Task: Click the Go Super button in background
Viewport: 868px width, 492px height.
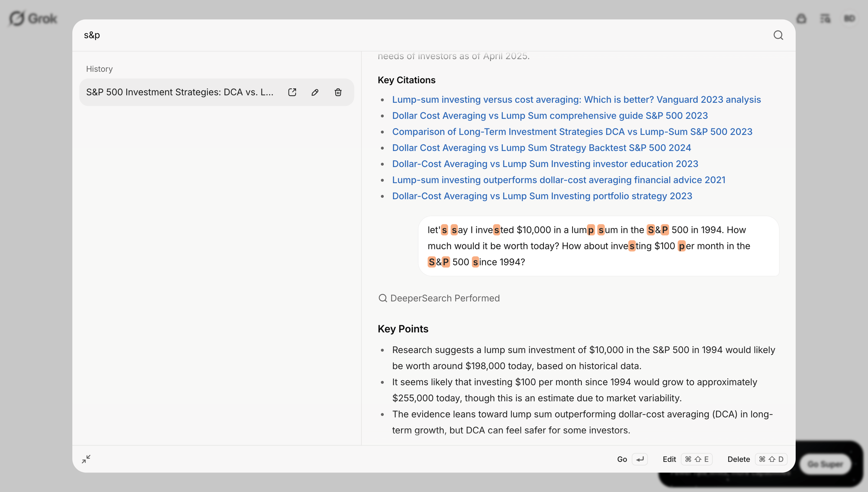Action: click(x=825, y=464)
